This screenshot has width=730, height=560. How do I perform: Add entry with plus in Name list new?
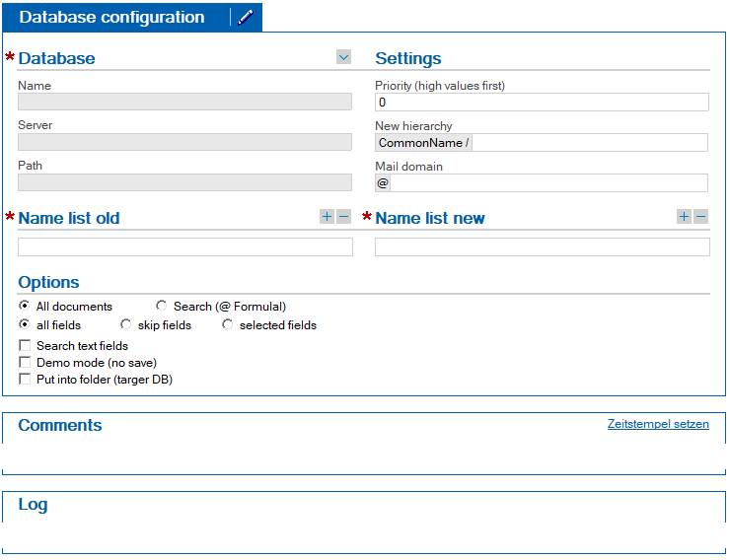(684, 216)
